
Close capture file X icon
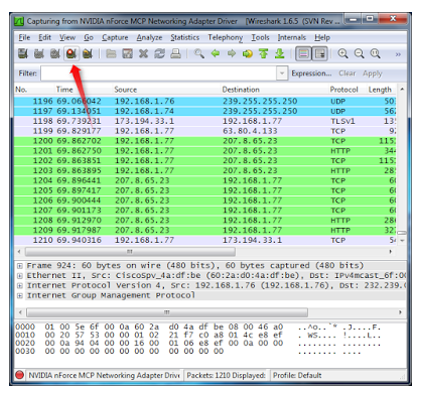(x=143, y=54)
